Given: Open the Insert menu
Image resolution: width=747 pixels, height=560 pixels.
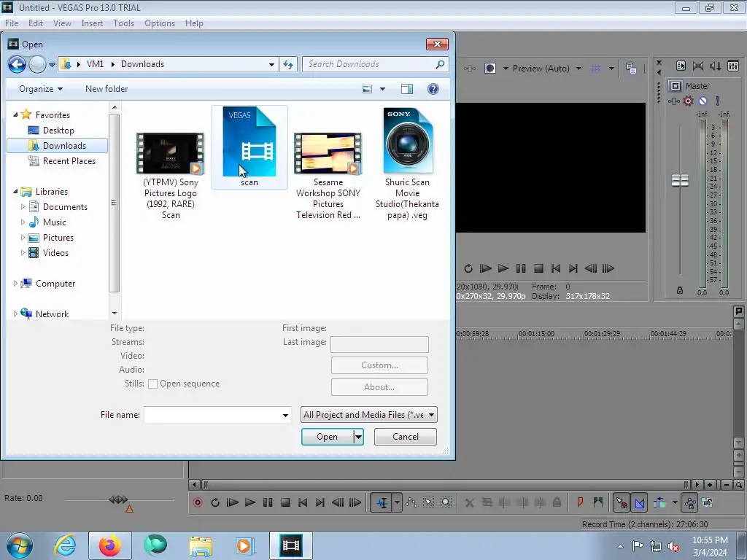Looking at the screenshot, I should pyautogui.click(x=92, y=23).
